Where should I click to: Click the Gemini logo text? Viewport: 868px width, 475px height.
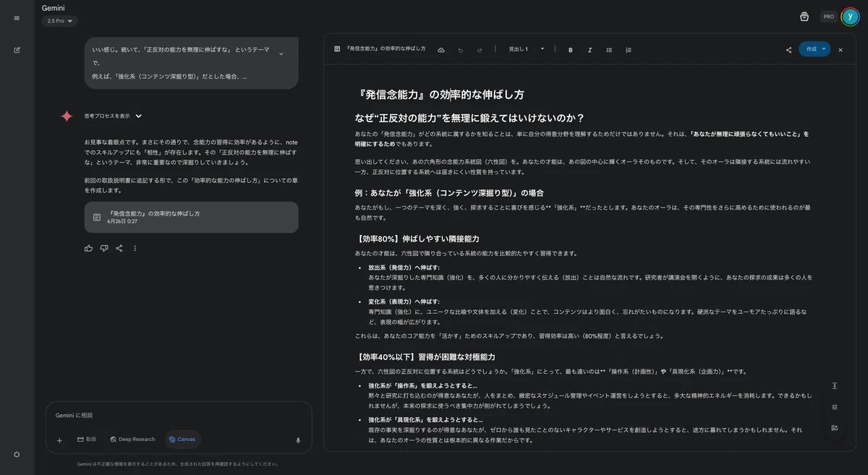pyautogui.click(x=53, y=8)
